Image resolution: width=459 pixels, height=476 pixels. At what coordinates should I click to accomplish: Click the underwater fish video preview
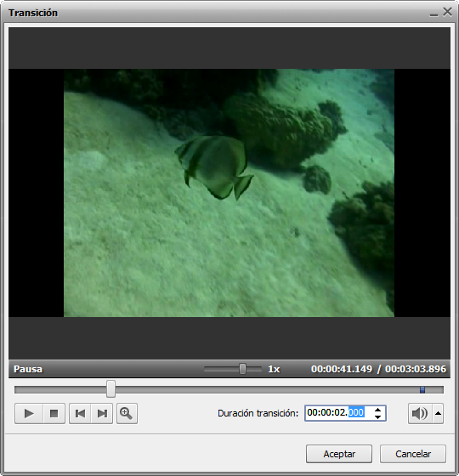tap(229, 193)
